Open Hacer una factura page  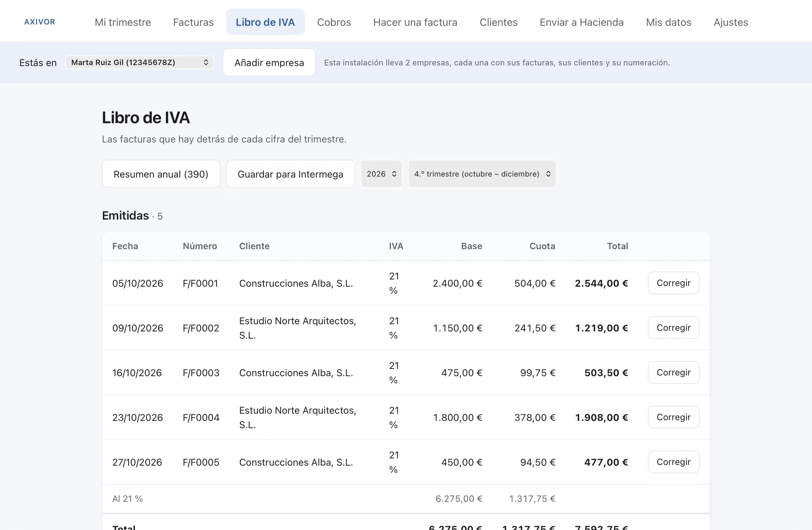point(415,22)
